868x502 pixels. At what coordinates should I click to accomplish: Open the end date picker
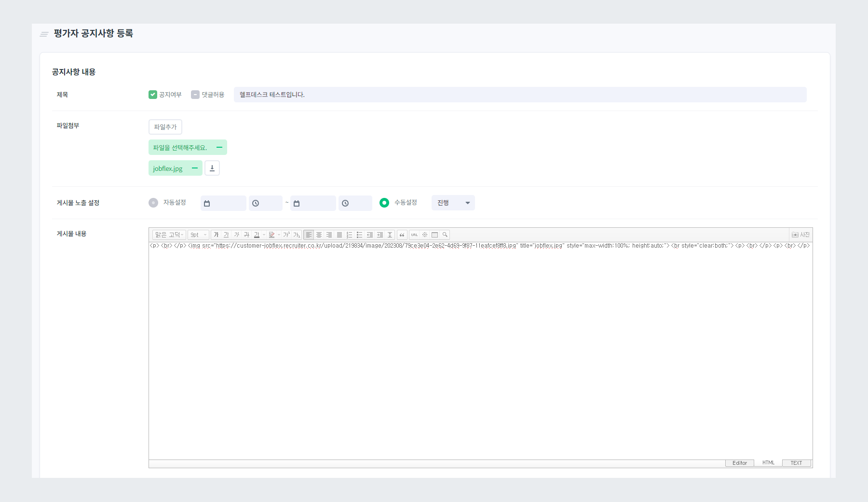click(313, 203)
